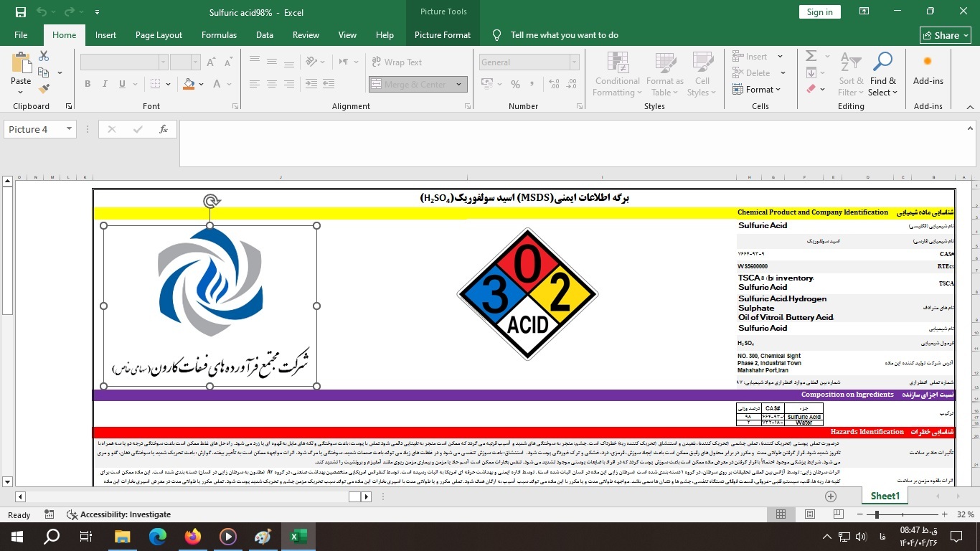Open the Data tab

click(265, 34)
